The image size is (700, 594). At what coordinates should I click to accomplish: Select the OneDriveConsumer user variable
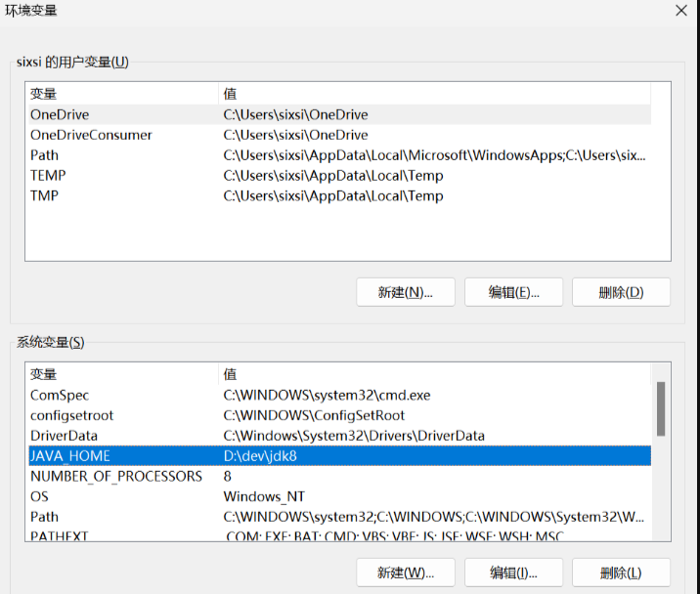coord(91,135)
